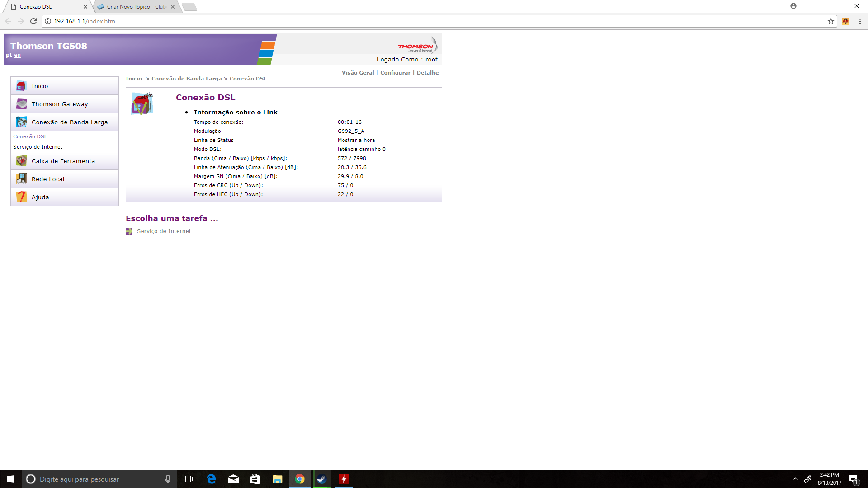Open the Rede Local network icon
This screenshot has width=868, height=488.
21,179
